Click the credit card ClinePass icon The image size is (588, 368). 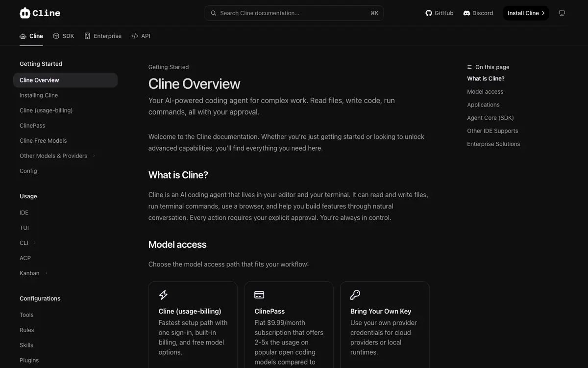coord(259,295)
